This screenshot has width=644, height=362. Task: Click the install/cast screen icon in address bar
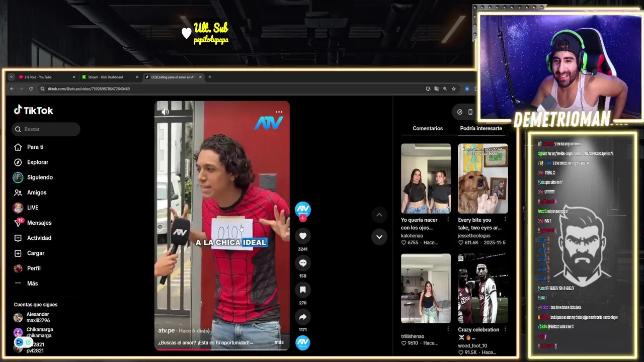point(428,89)
